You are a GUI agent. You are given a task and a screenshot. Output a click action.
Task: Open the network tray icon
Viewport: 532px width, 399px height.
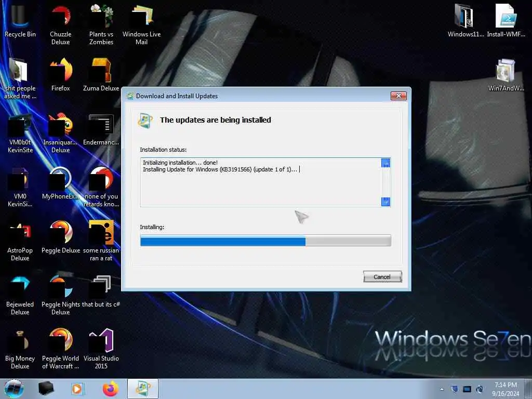tap(467, 389)
